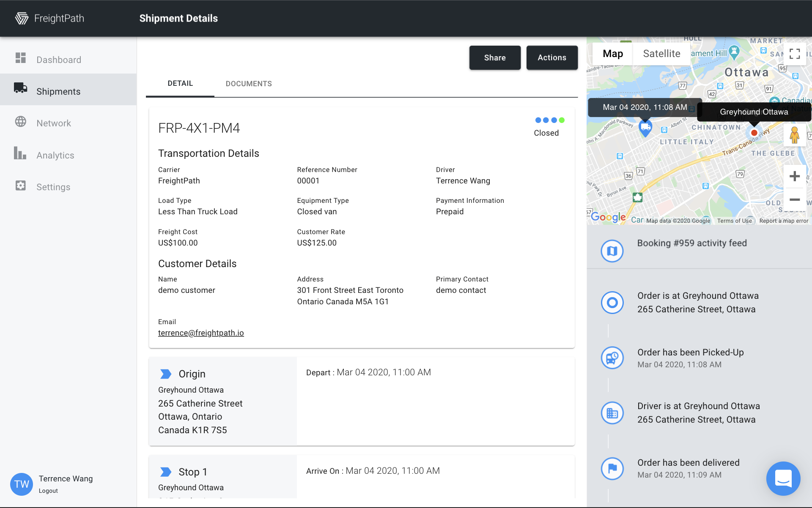This screenshot has width=812, height=508.
Task: Click the Shipments truck icon
Action: (x=21, y=88)
